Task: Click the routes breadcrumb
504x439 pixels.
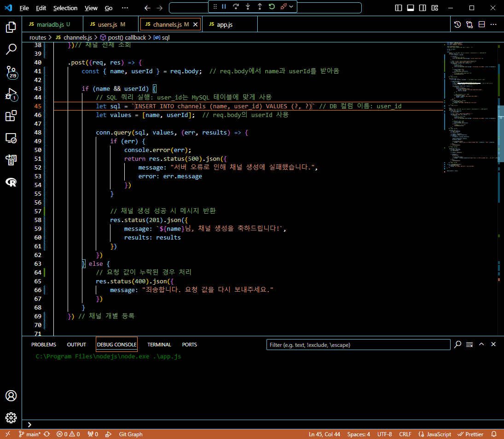Action: coord(38,38)
